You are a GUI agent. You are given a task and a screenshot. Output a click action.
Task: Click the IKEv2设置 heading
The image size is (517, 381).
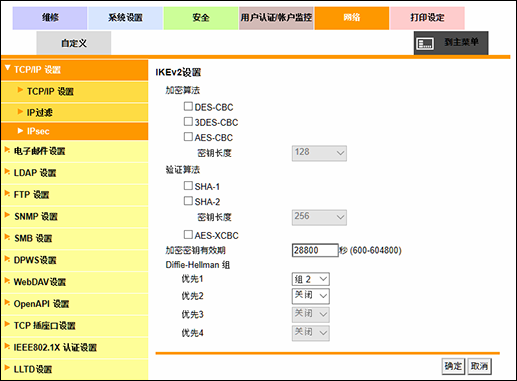pyautogui.click(x=178, y=72)
